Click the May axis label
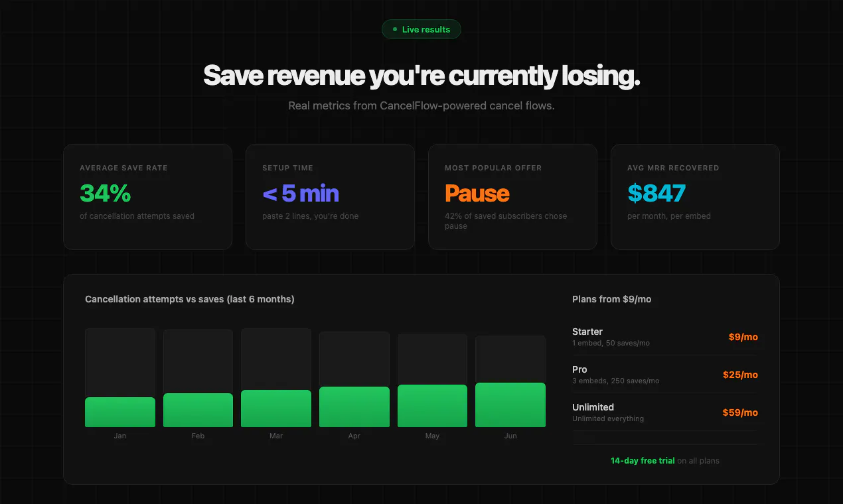 tap(432, 436)
